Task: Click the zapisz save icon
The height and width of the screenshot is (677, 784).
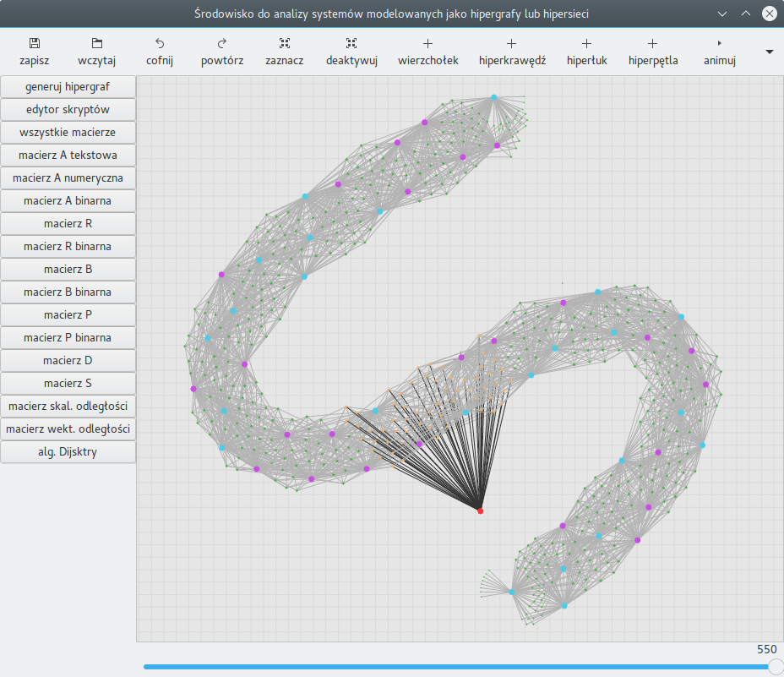Action: point(34,44)
